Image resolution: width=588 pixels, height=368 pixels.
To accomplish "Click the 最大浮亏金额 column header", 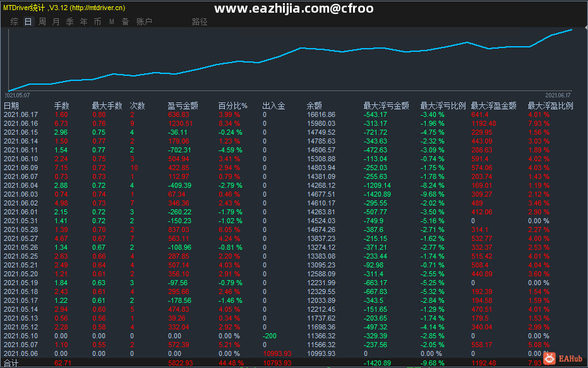I will tap(386, 106).
